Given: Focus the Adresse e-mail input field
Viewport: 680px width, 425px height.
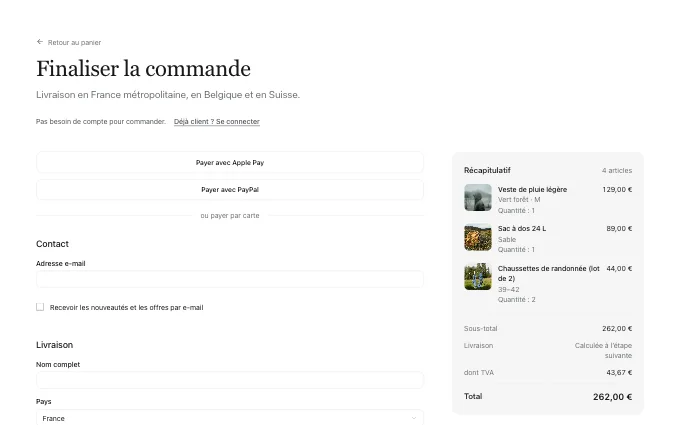Looking at the screenshot, I should (x=230, y=279).
